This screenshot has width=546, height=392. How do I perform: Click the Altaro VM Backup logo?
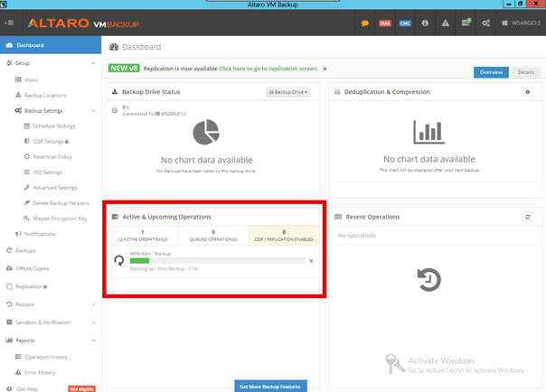[83, 23]
